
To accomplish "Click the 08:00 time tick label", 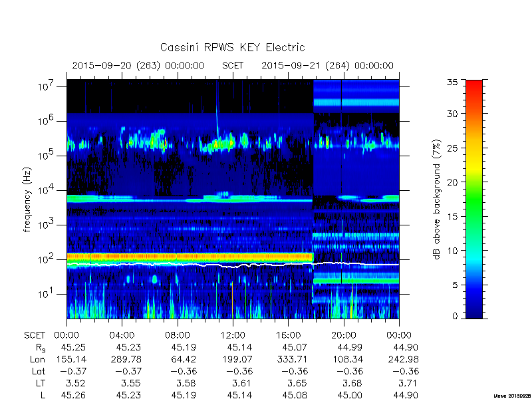I will point(177,335).
